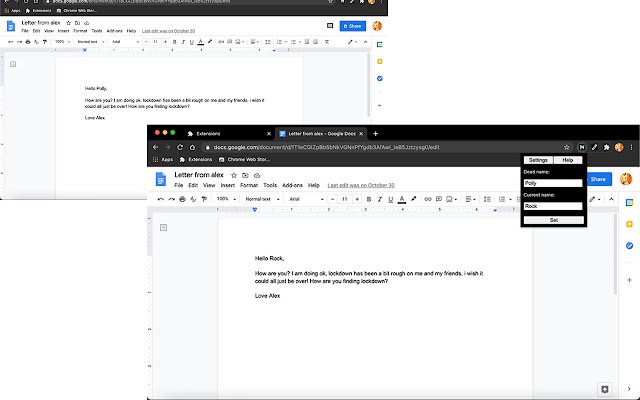Open Insert menu in front Docs window

pos(227,185)
